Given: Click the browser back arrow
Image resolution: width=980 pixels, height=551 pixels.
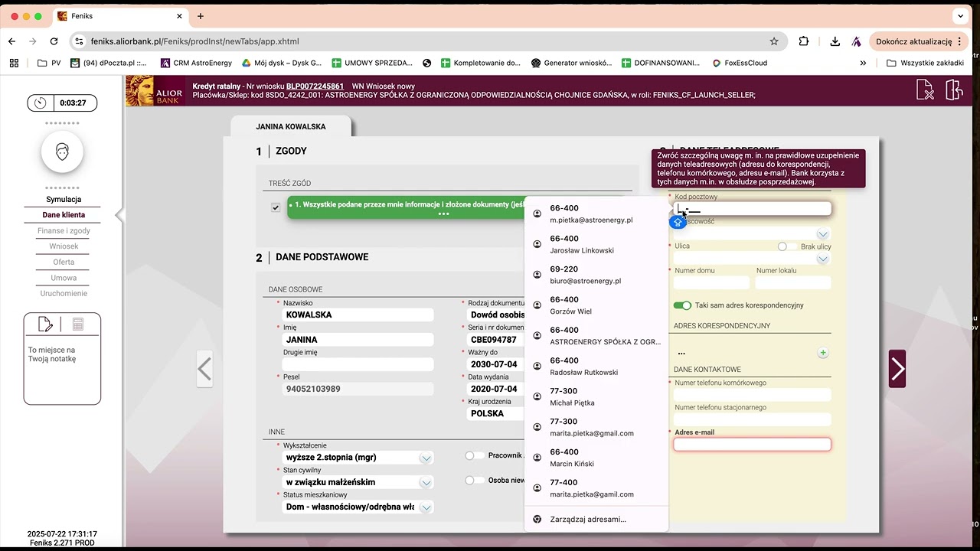Looking at the screenshot, I should (11, 41).
